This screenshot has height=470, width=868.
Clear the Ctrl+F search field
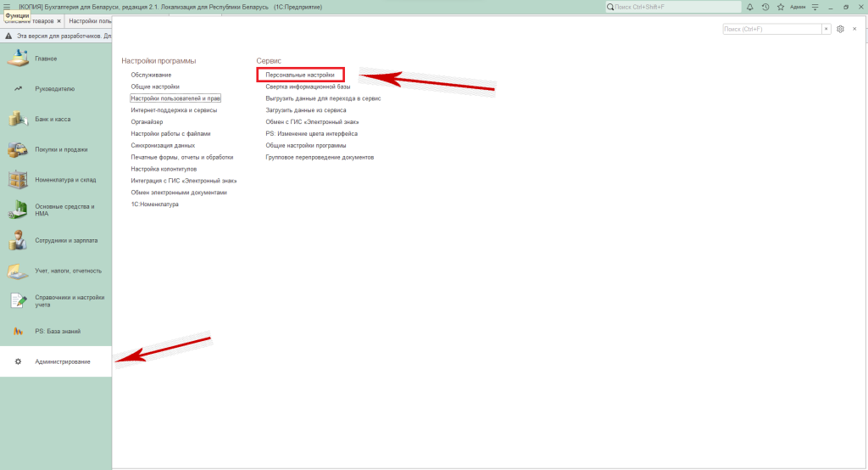point(826,29)
